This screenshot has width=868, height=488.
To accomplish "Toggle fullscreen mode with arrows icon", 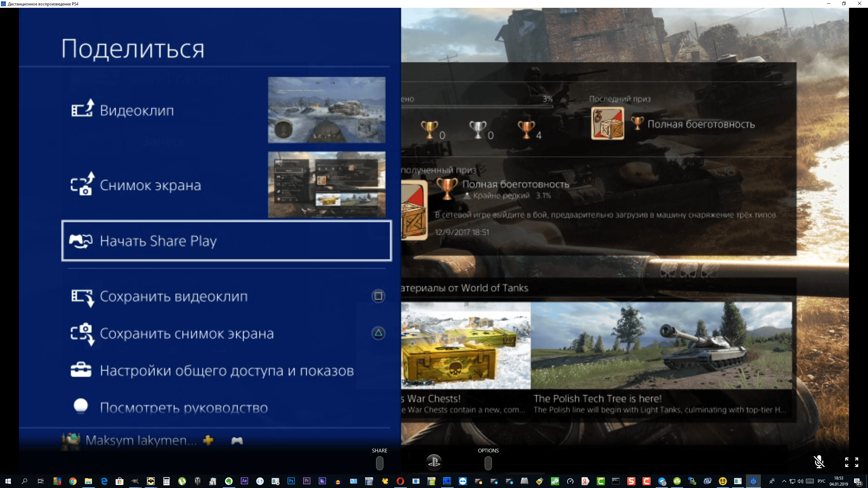I will pos(852,462).
